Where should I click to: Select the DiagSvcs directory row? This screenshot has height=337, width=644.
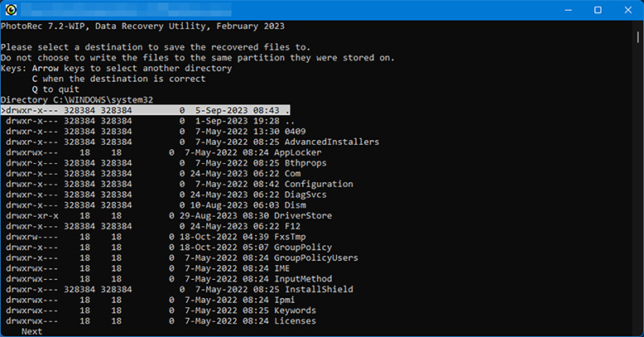pyautogui.click(x=166, y=195)
